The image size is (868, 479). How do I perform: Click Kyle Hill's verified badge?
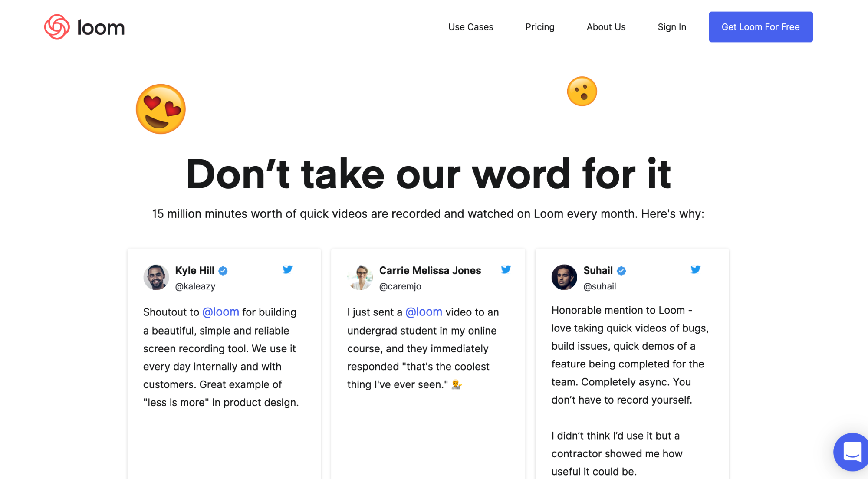[x=223, y=271]
